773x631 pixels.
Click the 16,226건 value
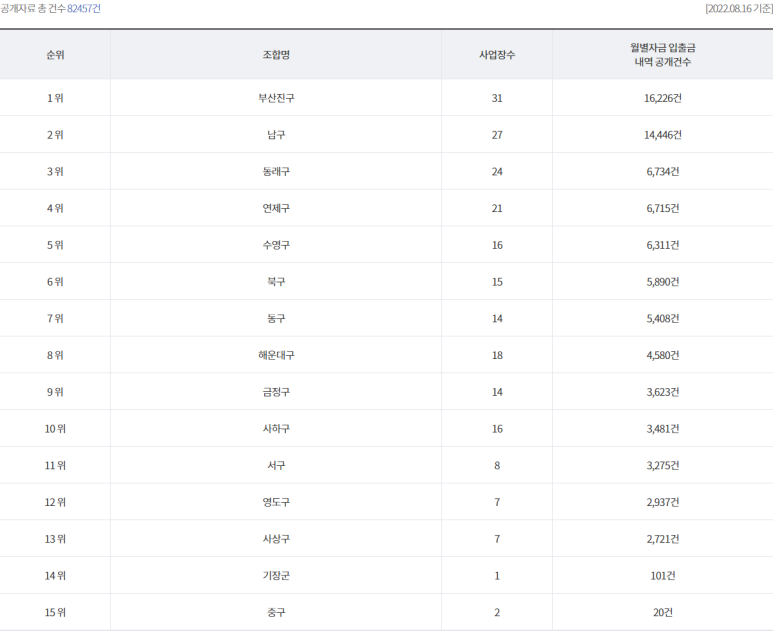(x=663, y=98)
